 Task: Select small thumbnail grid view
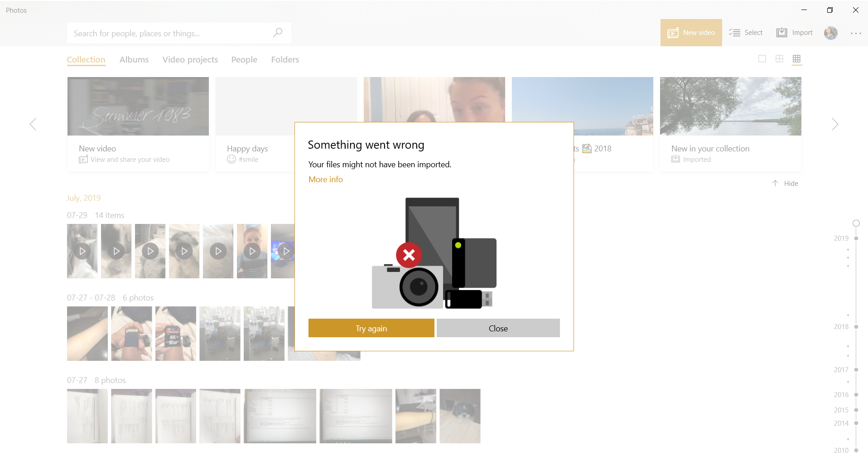click(797, 59)
